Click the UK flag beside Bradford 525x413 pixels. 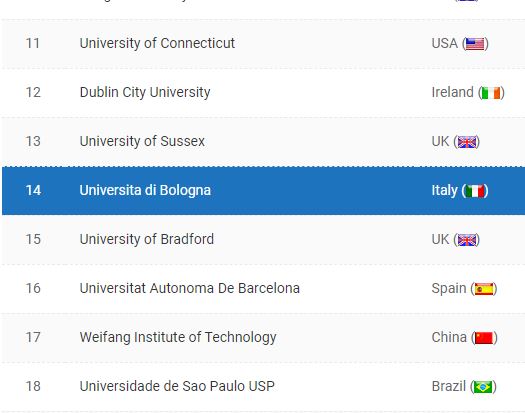(x=466, y=240)
